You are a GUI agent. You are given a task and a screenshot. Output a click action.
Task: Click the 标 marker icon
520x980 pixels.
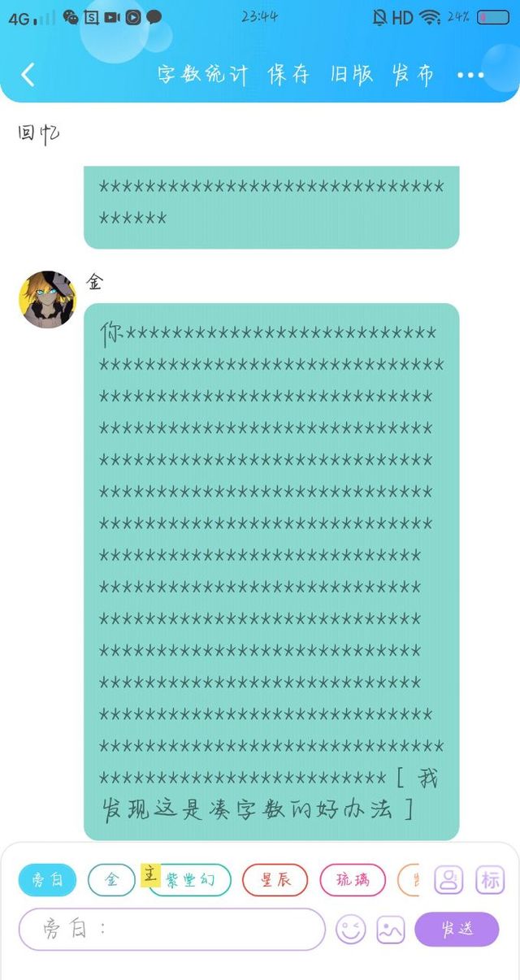click(x=490, y=879)
